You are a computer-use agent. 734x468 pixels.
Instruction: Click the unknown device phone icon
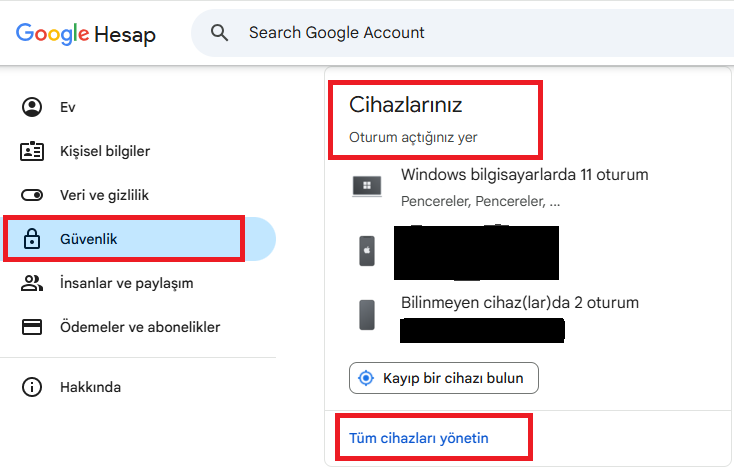(367, 314)
